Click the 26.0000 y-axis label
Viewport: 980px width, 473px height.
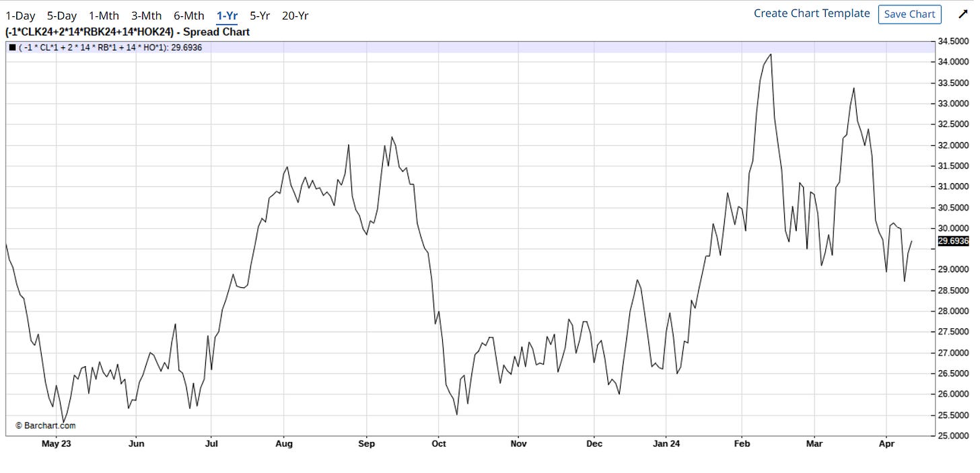click(x=953, y=394)
